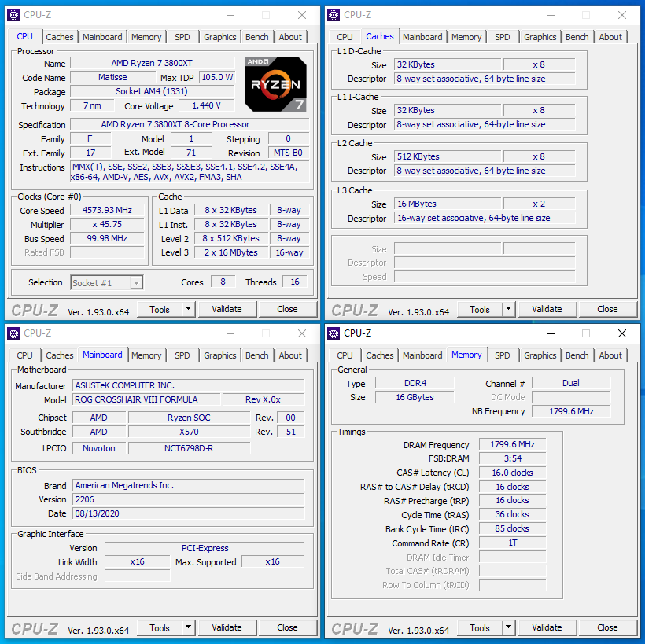645x644 pixels.
Task: Close Memory CPU-Z window with X button
Action: 622,333
